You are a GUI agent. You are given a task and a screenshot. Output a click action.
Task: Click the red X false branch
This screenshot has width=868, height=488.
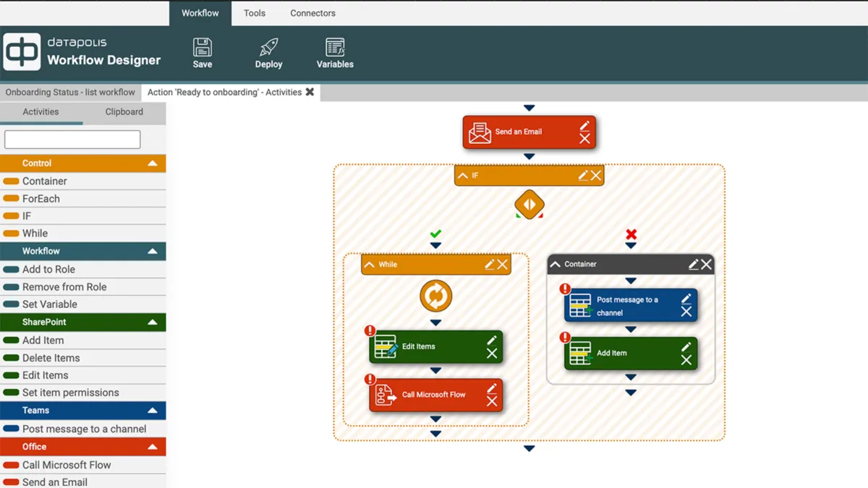(631, 234)
